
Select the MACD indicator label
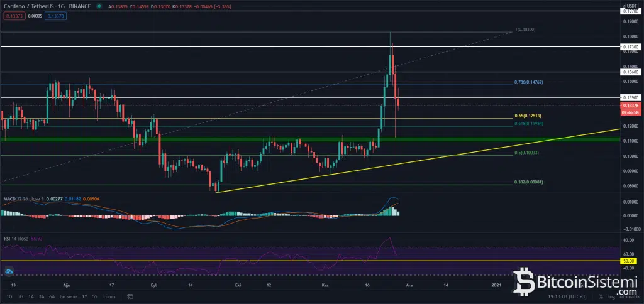click(x=9, y=199)
